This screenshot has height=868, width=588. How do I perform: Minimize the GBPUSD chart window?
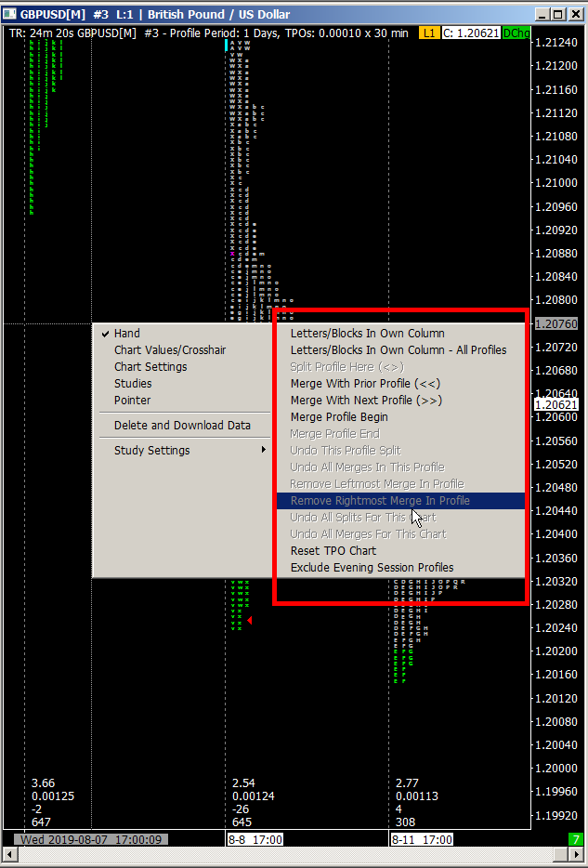pyautogui.click(x=542, y=14)
